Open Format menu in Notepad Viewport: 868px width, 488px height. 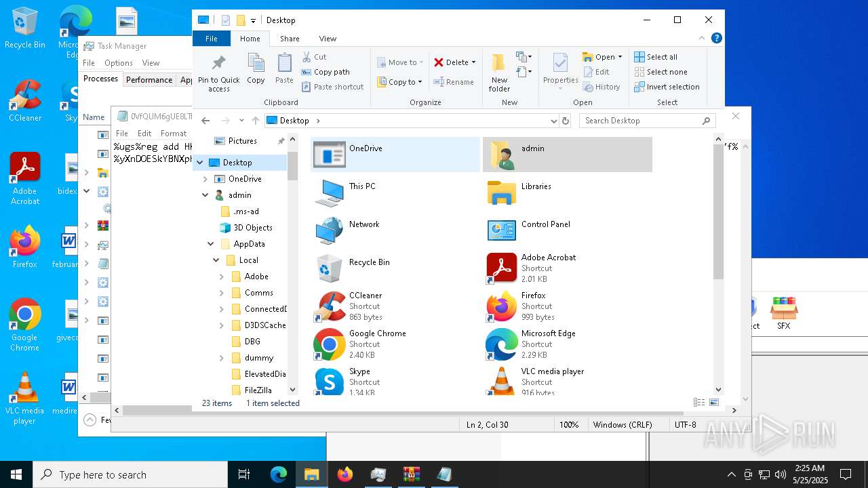[174, 134]
